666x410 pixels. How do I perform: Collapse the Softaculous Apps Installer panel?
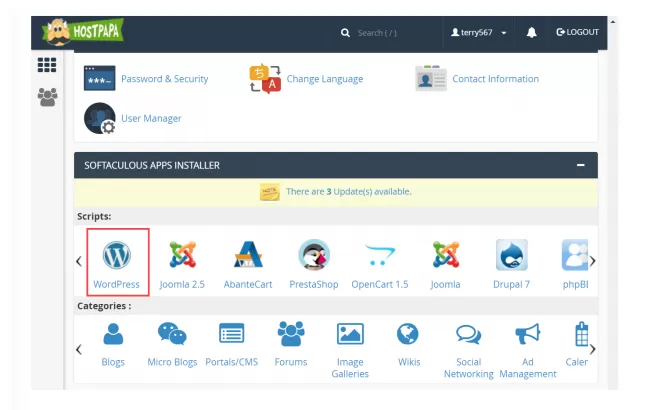(581, 165)
